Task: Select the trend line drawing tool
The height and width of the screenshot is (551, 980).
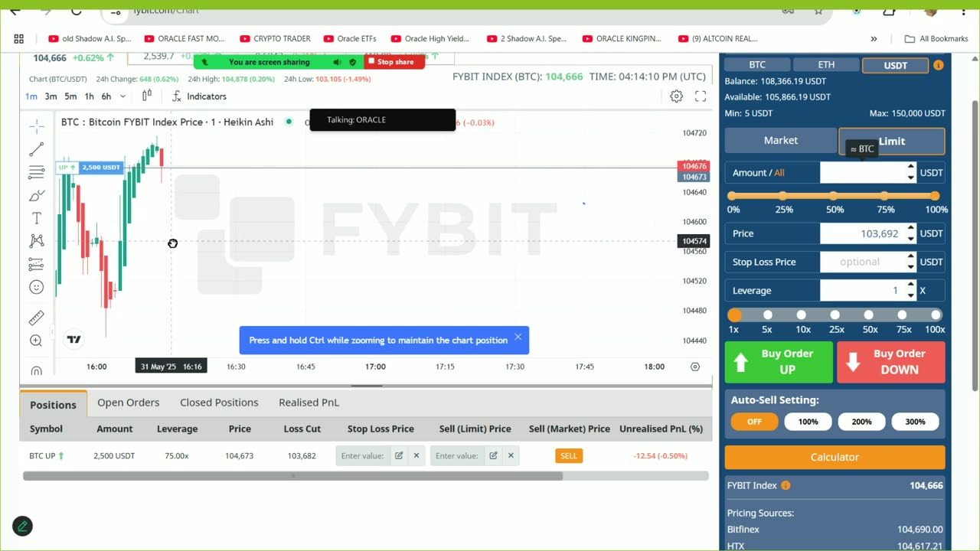Action: [x=36, y=149]
